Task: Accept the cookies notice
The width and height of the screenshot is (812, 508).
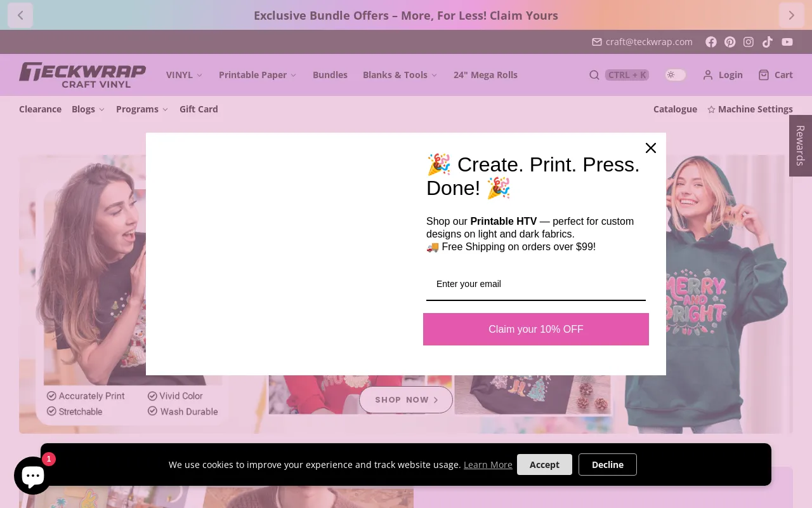Action: point(544,464)
